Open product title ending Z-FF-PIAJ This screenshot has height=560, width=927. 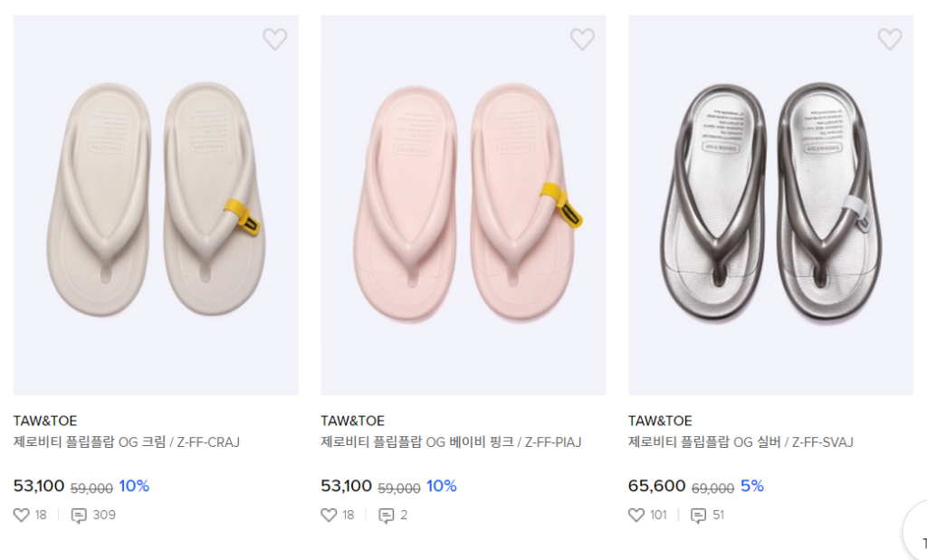(451, 442)
